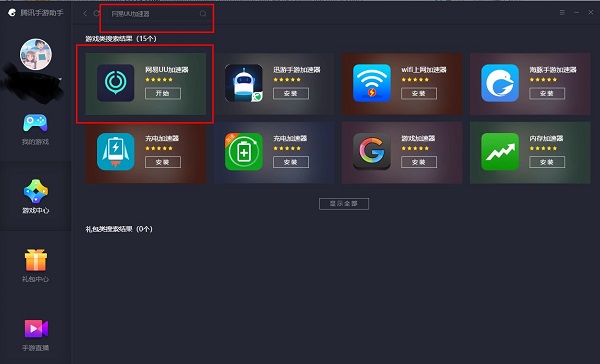This screenshot has width=600, height=364.
Task: Click the 迅游手游加速器 robot app icon
Action: [x=244, y=83]
